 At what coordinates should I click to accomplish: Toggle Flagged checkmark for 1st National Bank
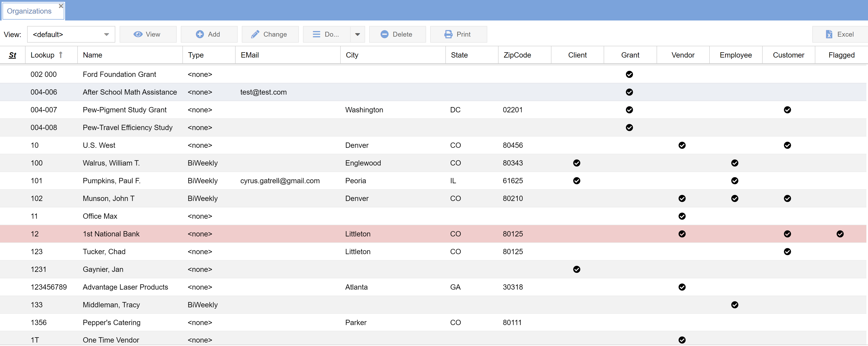point(840,234)
